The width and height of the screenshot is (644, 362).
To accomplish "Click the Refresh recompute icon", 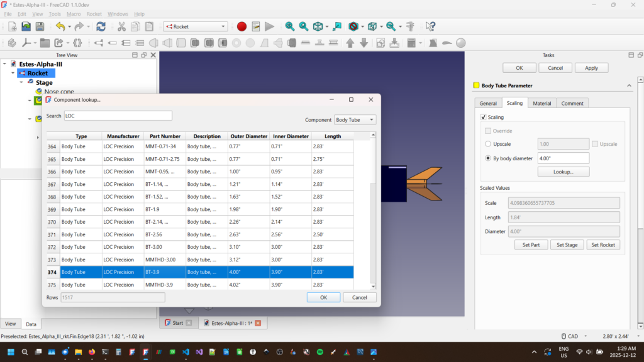I will click(x=101, y=26).
